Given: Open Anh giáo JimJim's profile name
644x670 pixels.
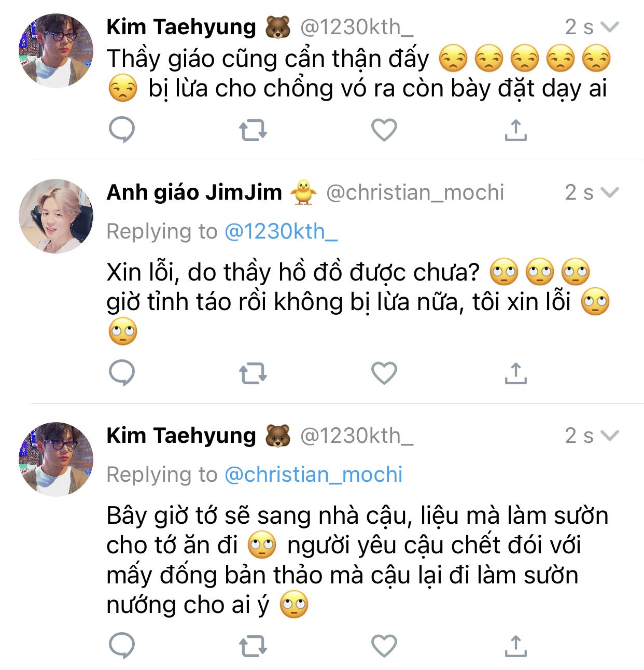Looking at the screenshot, I should (194, 192).
